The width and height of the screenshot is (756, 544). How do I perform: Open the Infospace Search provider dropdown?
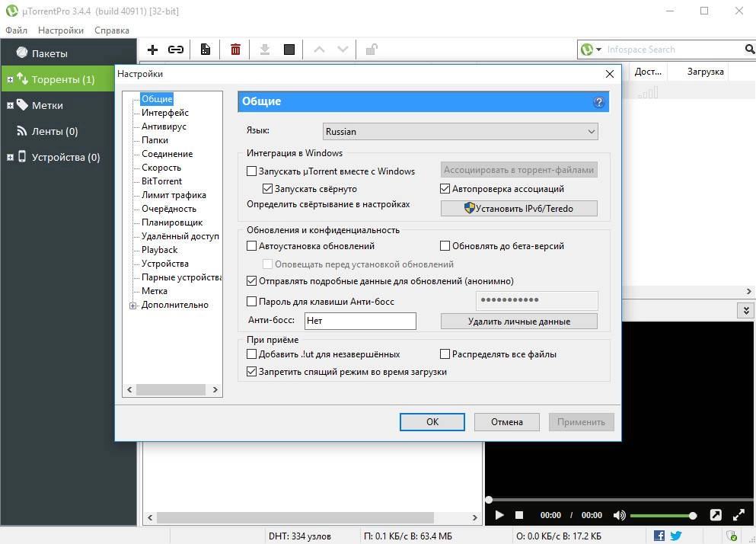click(597, 49)
